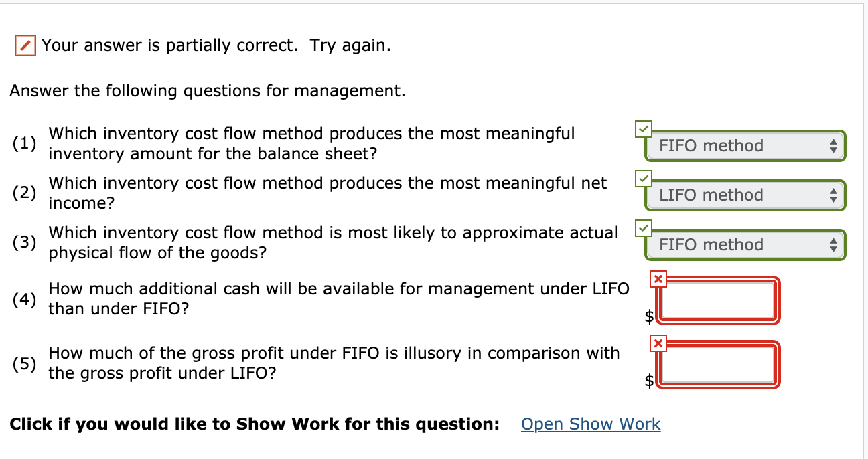Click inside the illusory gross profit answer field
Screen dimensions: 868x459
717,365
